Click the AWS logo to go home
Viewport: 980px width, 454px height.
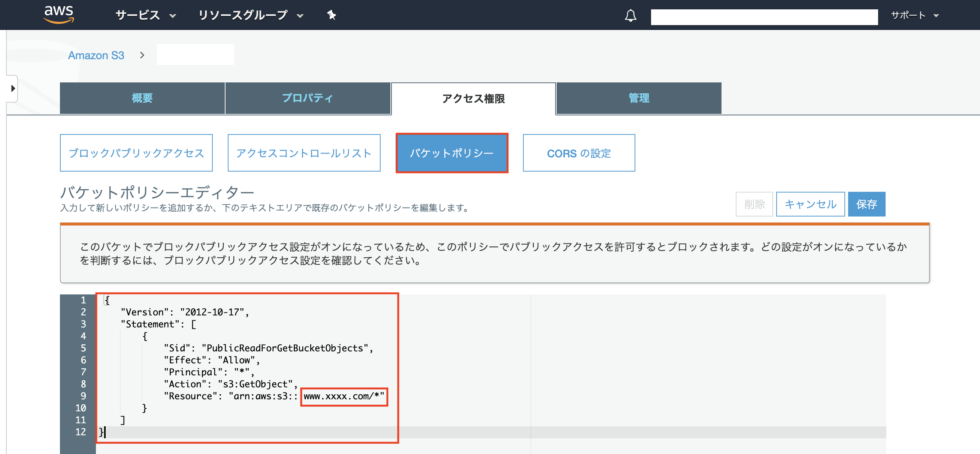[x=59, y=15]
